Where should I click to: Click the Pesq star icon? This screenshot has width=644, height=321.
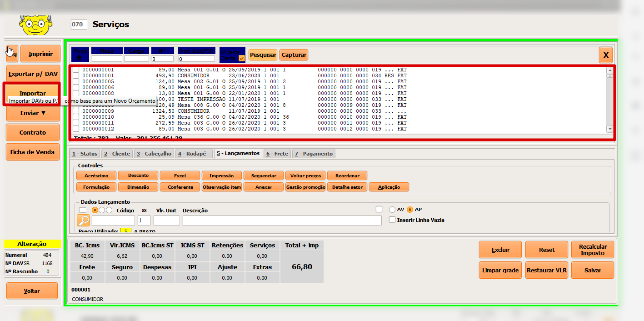pyautogui.click(x=80, y=57)
